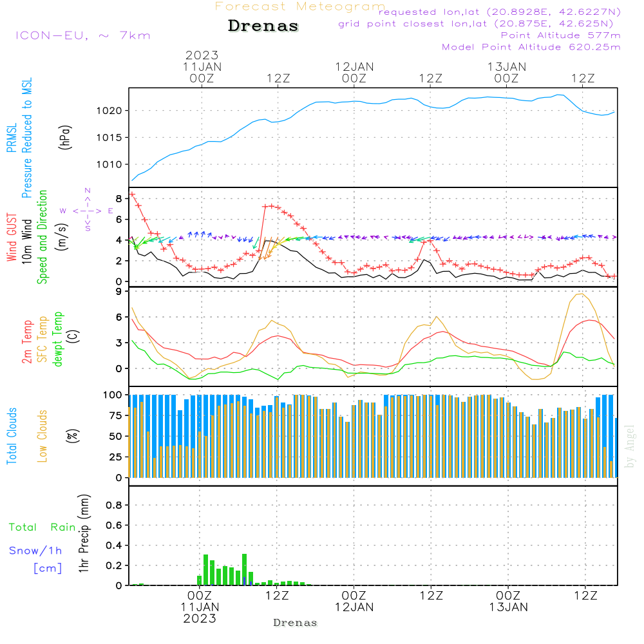Image resolution: width=644 pixels, height=644 pixels.
Task: Click the Low Clouds axis label
Action: (x=43, y=436)
